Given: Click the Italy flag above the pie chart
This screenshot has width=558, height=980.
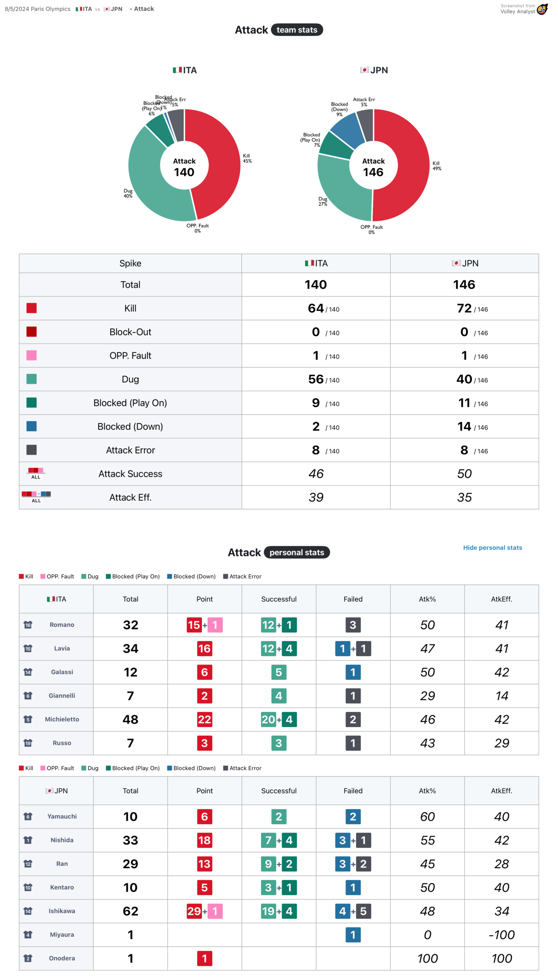Looking at the screenshot, I should click(x=177, y=70).
